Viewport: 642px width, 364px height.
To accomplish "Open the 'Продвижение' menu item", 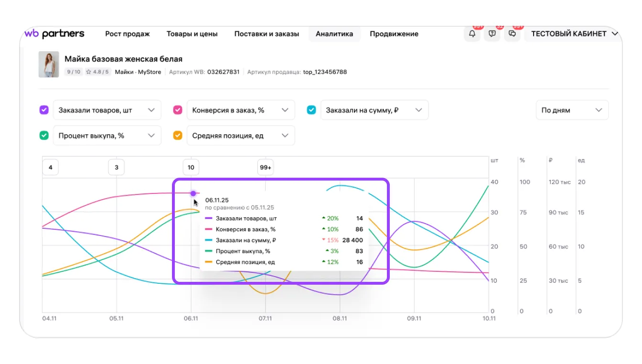I will tap(394, 34).
